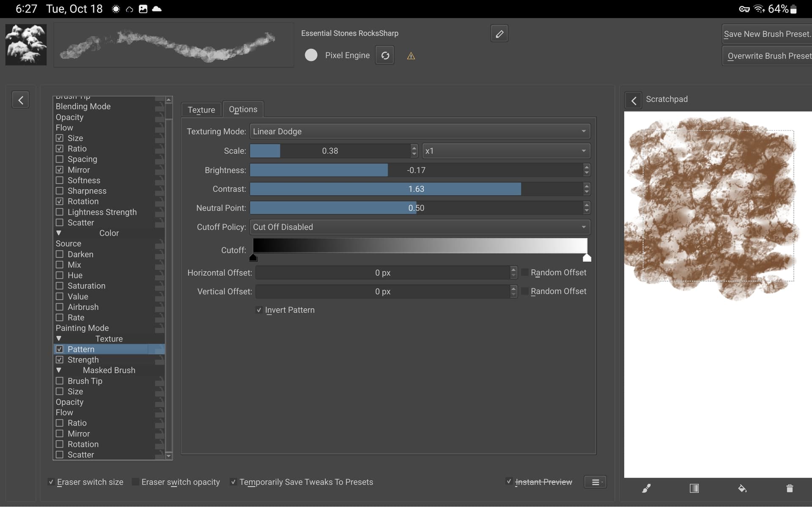The height and width of the screenshot is (508, 812).
Task: Click the rename brush pencil icon
Action: tap(499, 34)
